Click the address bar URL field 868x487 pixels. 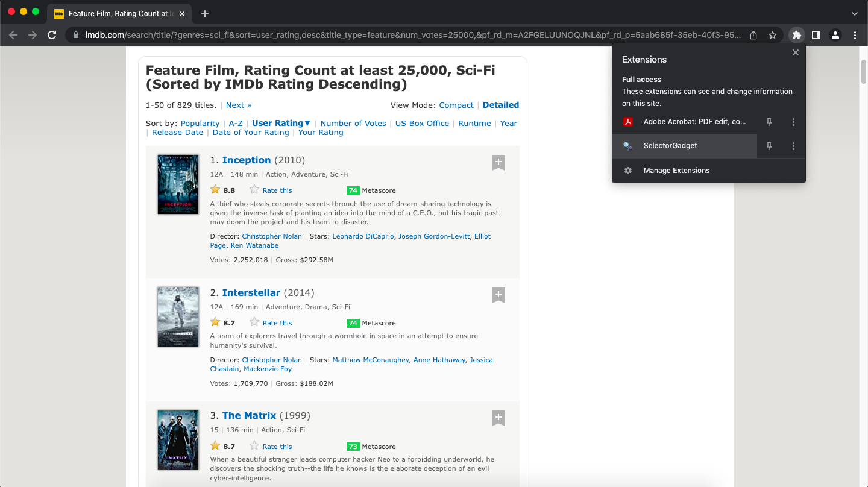(x=413, y=35)
